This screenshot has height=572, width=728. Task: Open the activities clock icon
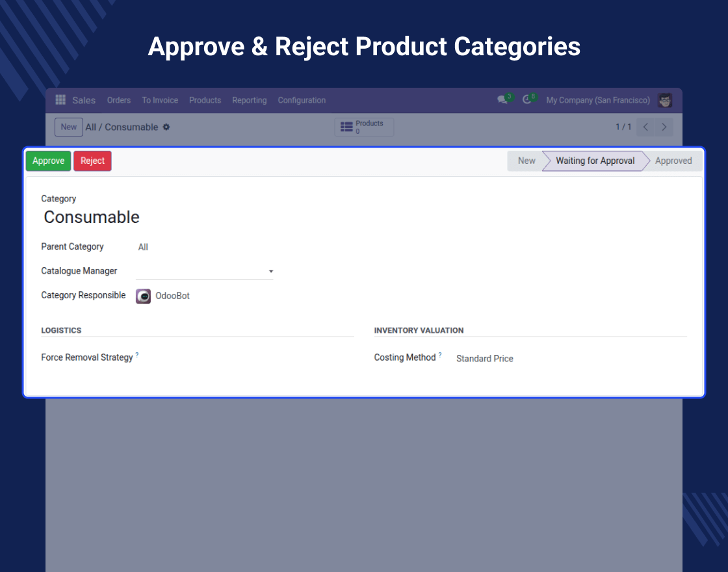(526, 100)
